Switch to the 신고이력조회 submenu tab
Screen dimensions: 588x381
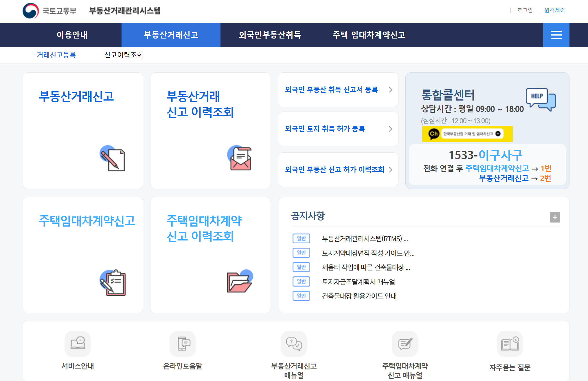click(x=124, y=55)
